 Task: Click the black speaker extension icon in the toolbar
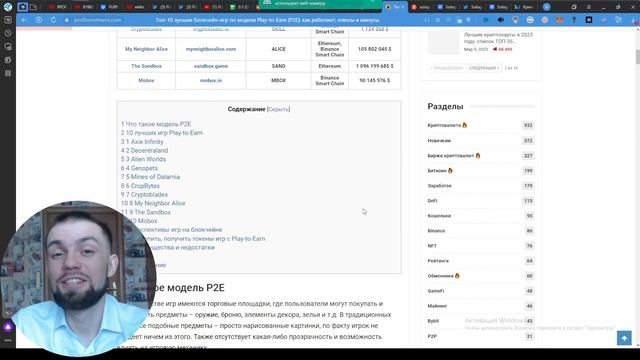click(501, 20)
